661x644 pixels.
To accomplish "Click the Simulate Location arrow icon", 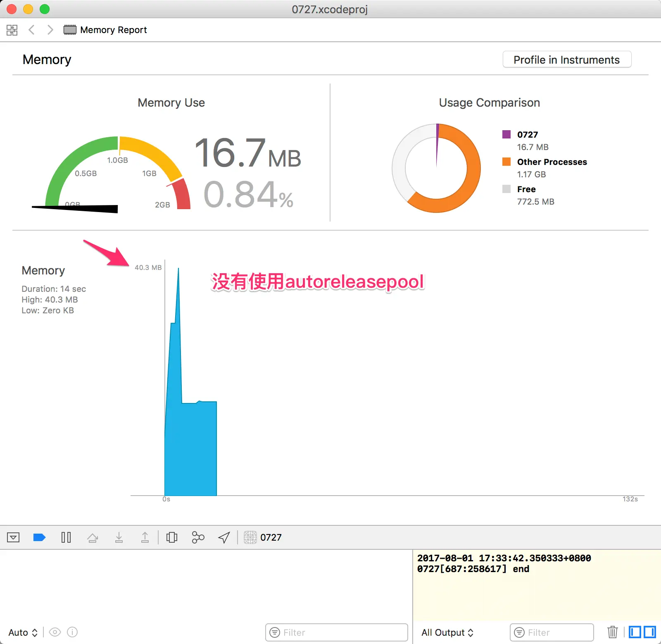I will 224,537.
